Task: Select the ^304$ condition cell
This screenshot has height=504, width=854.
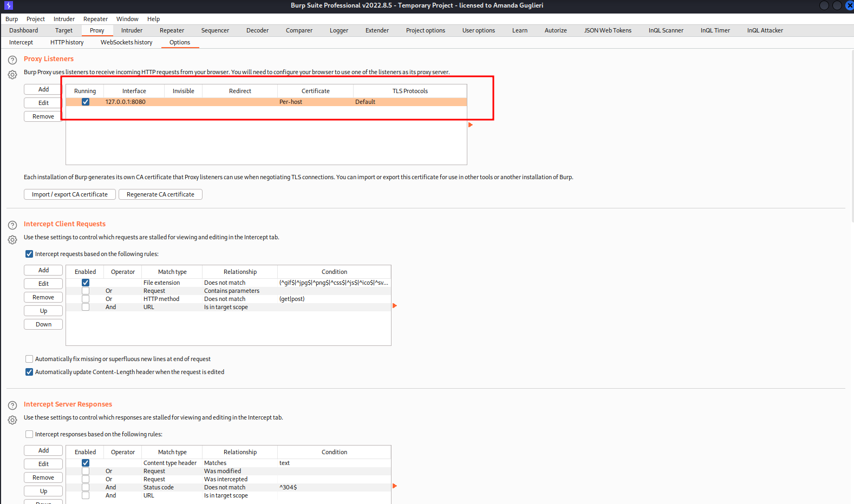Action: [334, 487]
